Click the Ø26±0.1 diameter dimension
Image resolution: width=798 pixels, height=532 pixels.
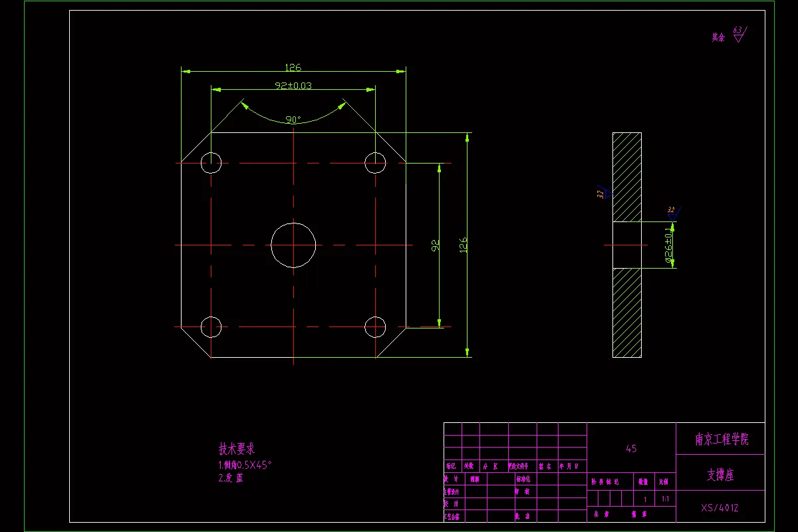point(668,245)
